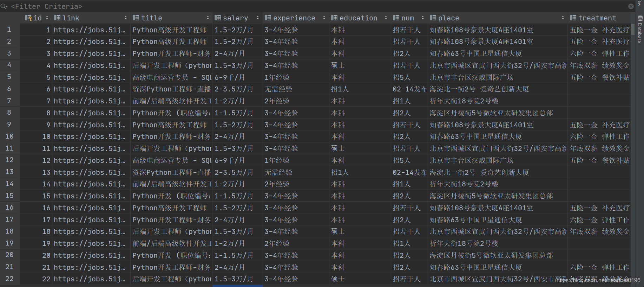Viewport: 644px width, 287px height.
Task: Toggle sort arrows on id column
Action: pyautogui.click(x=47, y=18)
